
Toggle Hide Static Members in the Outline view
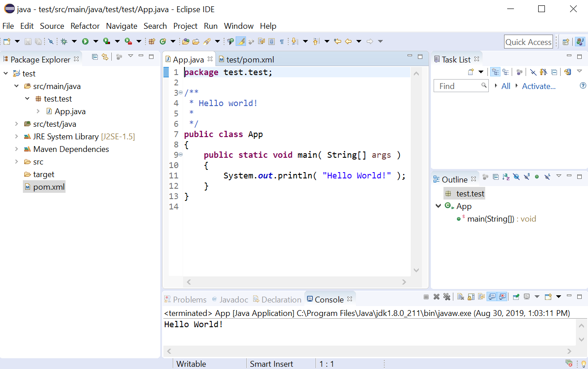pyautogui.click(x=527, y=176)
